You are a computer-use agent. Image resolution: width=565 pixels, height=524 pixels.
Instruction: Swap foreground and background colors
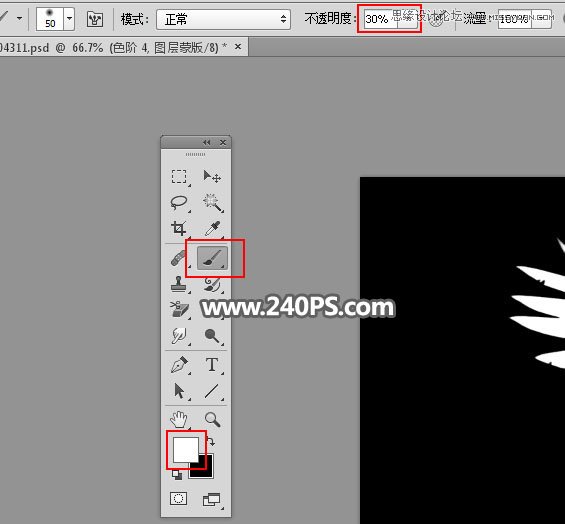pos(211,441)
